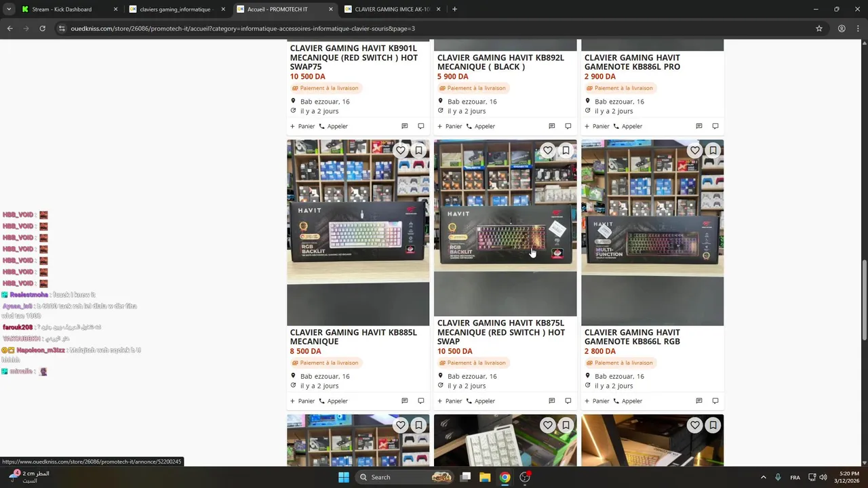This screenshot has width=868, height=488.
Task: Switch to the claviers gaming_informatique tab
Action: [176, 9]
